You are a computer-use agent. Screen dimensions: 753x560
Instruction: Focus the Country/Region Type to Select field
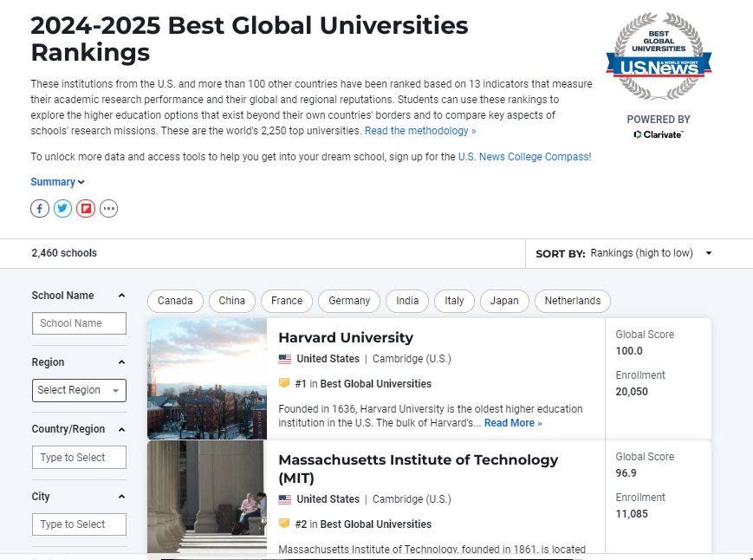[79, 457]
